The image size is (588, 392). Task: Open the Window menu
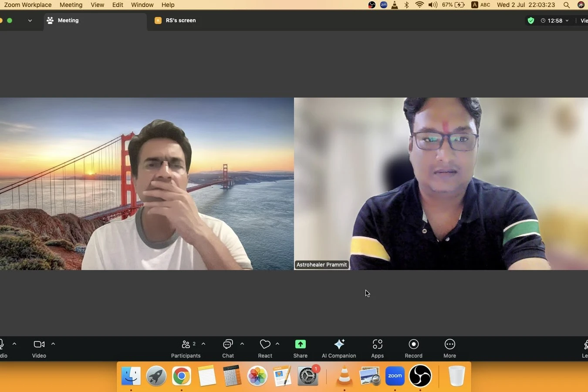coord(142,5)
